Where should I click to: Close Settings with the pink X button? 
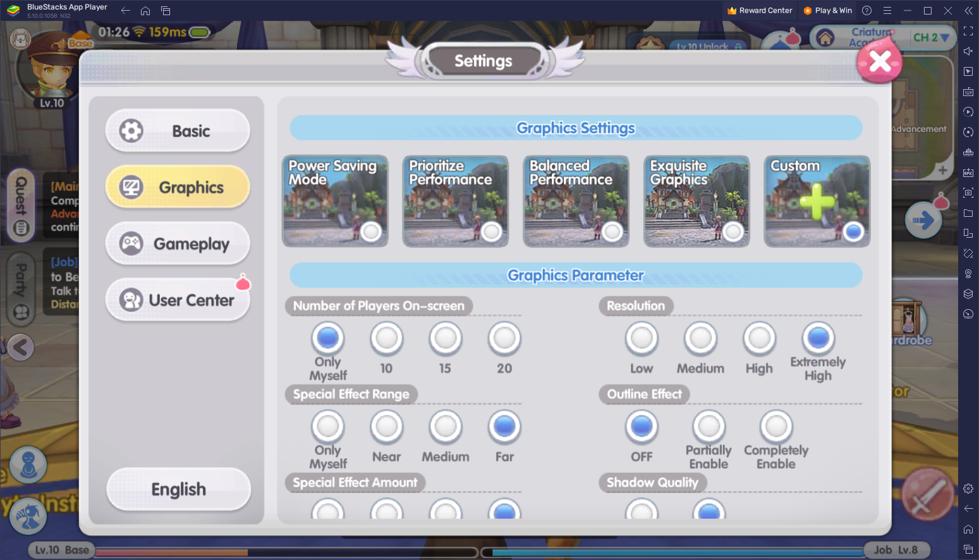(x=879, y=60)
